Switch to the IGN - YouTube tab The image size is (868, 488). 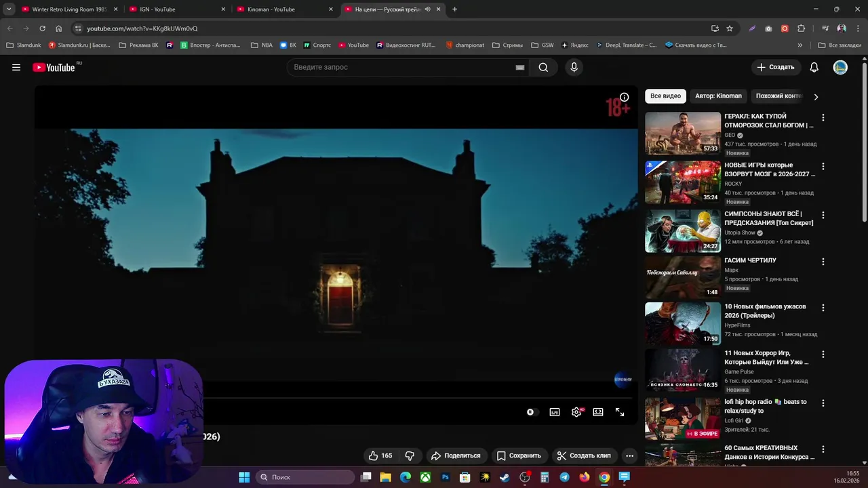(x=177, y=9)
